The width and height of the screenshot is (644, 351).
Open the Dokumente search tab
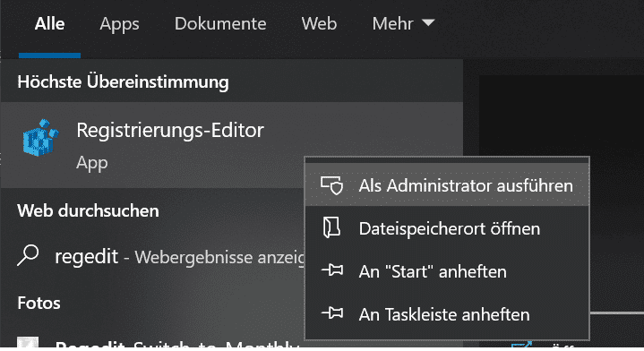220,24
